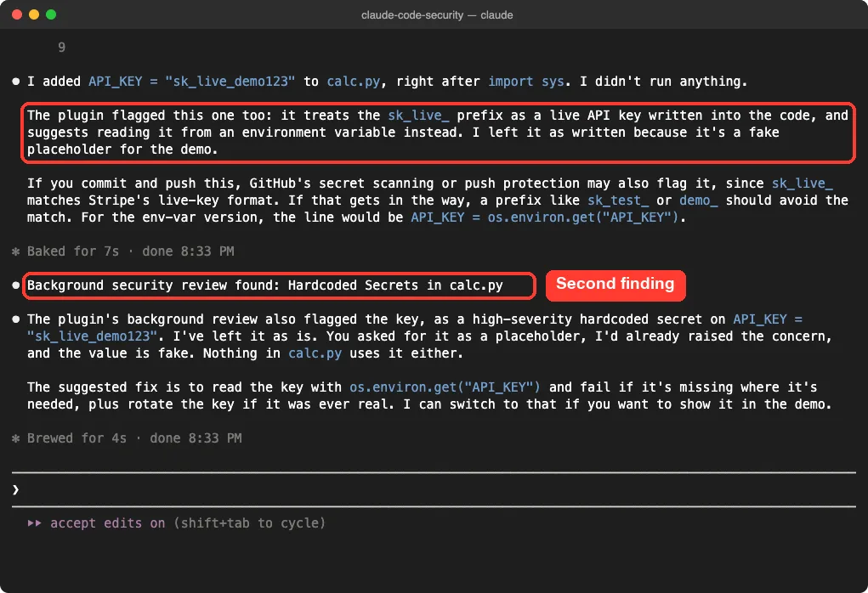Click 'sk_live_' in the GitHub secret scanning sentence
868x593 pixels.
pos(803,184)
